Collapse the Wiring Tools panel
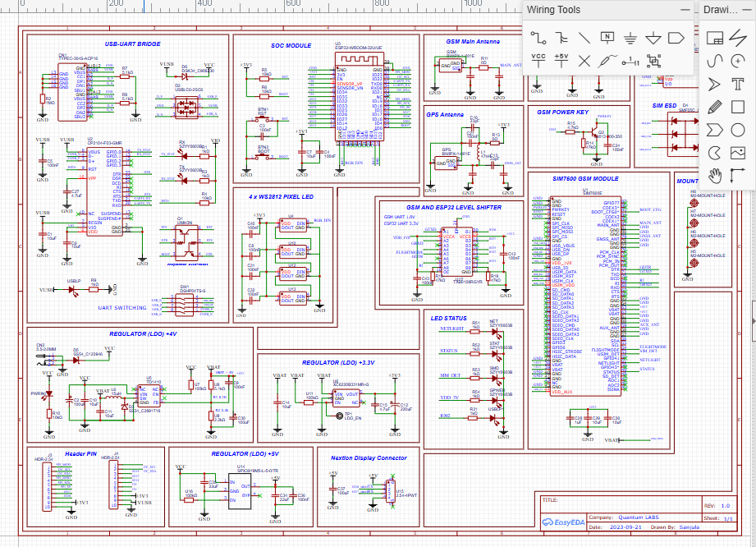Screen dimensions: 756x547 (685, 10)
